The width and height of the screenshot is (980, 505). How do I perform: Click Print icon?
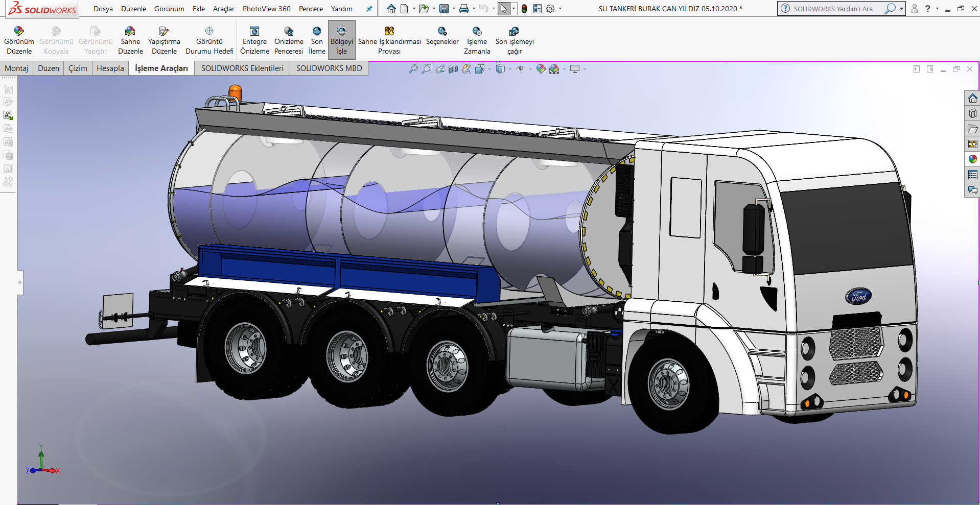464,9
